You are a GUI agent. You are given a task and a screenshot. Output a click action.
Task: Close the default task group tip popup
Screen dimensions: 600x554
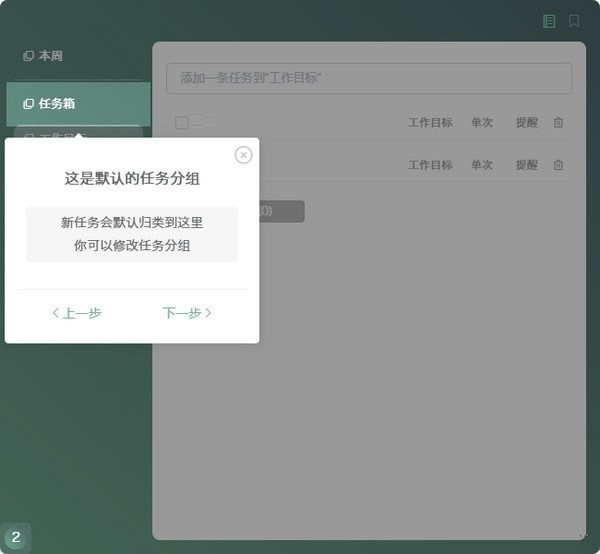(x=243, y=155)
